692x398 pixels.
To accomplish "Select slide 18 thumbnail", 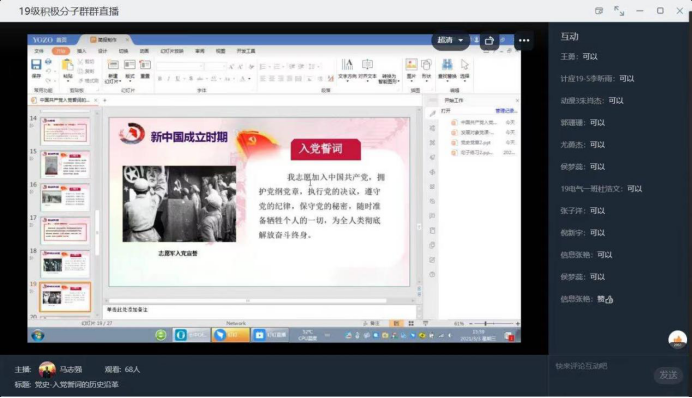I will pyautogui.click(x=65, y=263).
